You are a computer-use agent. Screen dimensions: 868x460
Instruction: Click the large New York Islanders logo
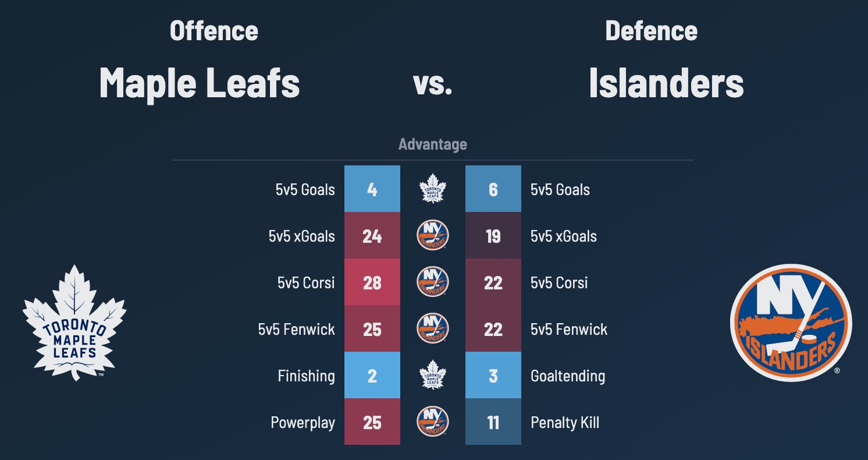[x=791, y=322]
